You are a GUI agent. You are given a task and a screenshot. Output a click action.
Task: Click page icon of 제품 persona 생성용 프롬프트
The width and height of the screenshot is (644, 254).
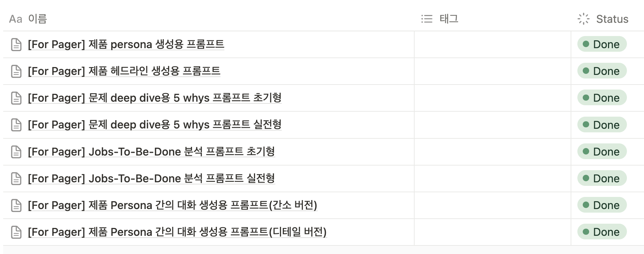[x=16, y=45]
